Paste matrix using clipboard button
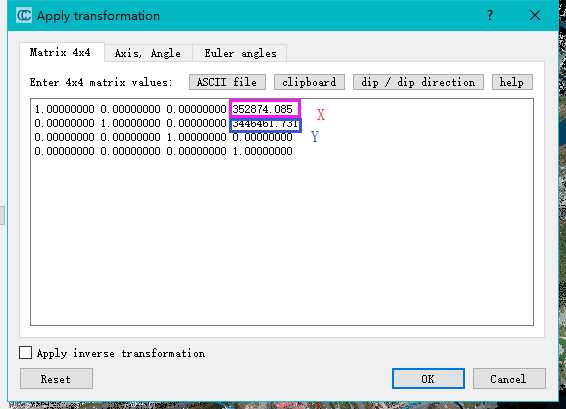The image size is (566, 409). (x=309, y=82)
